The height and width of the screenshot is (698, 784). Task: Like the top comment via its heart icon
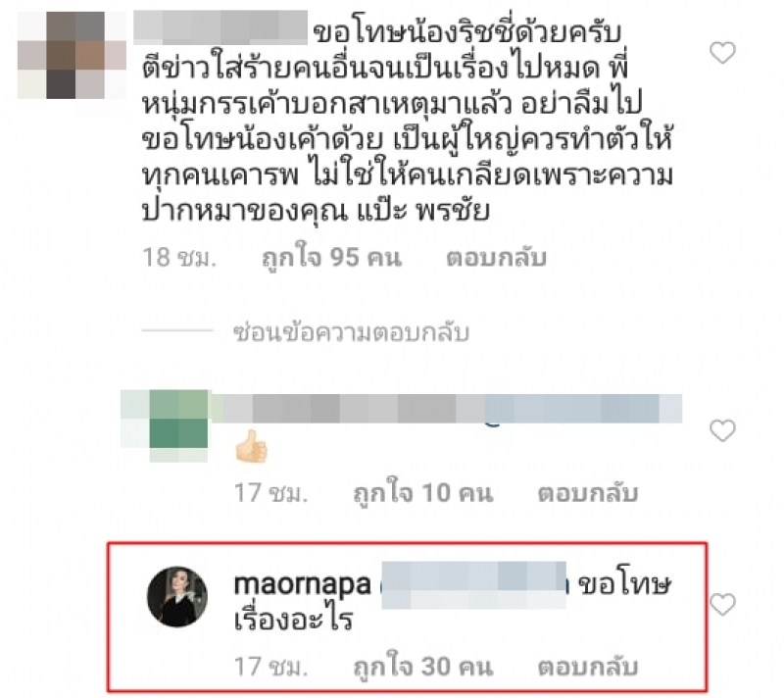tap(722, 53)
